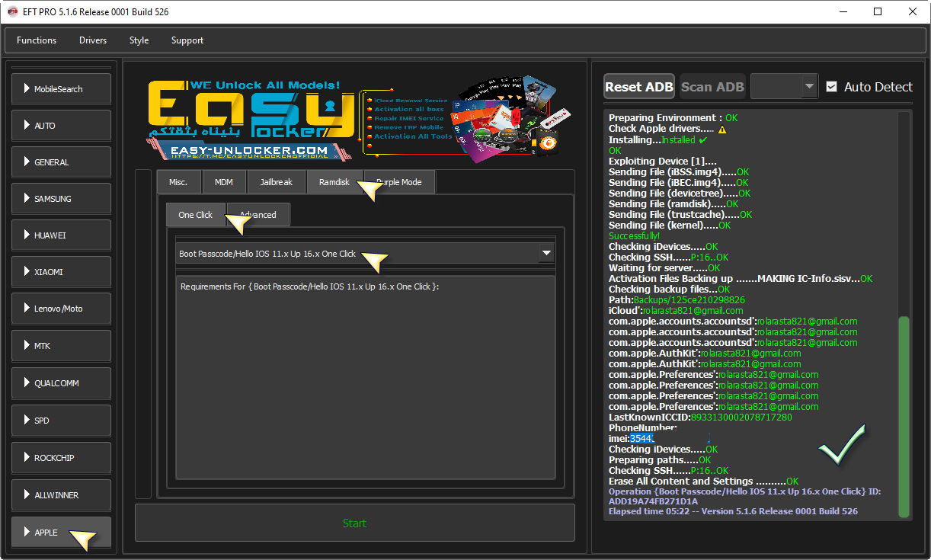Image resolution: width=931 pixels, height=560 pixels.
Task: Open the ALLWINNER section
Action: coord(61,495)
